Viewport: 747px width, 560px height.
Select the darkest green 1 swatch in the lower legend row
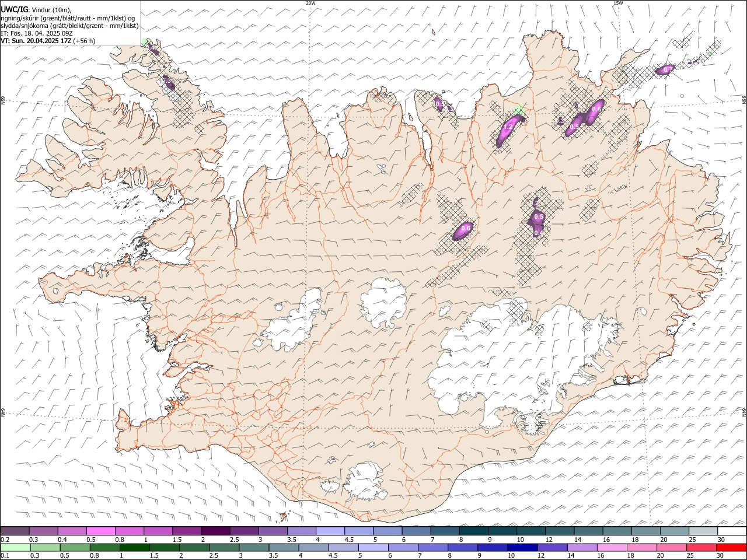134,548
